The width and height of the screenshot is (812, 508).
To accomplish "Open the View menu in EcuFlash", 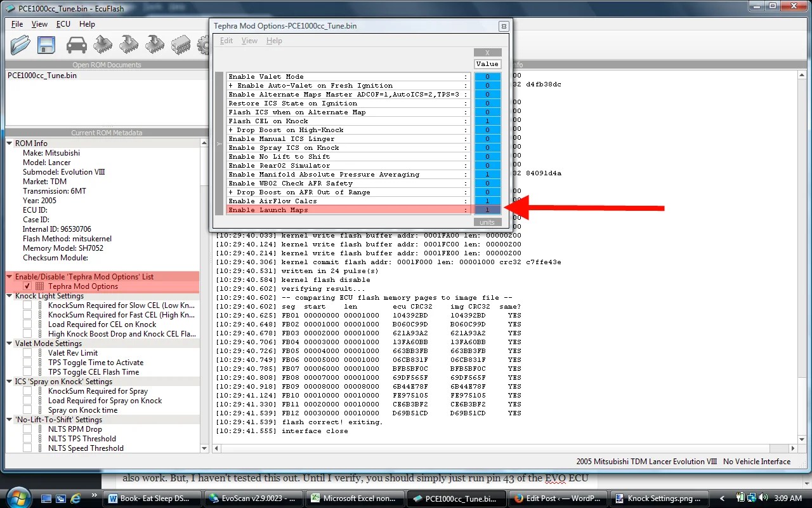I will [x=39, y=24].
